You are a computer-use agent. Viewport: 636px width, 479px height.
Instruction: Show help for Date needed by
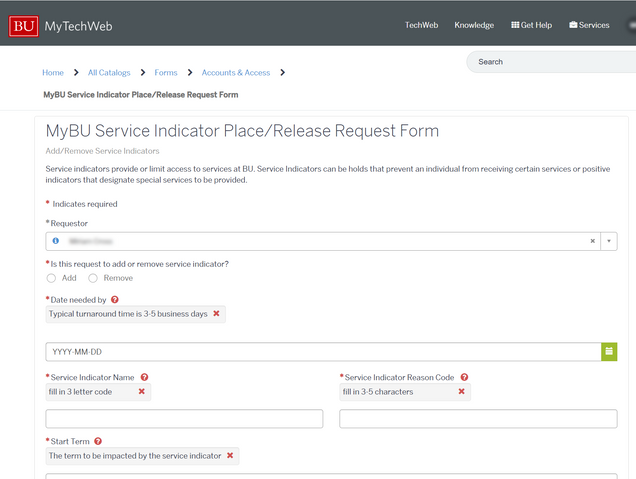[x=115, y=300]
